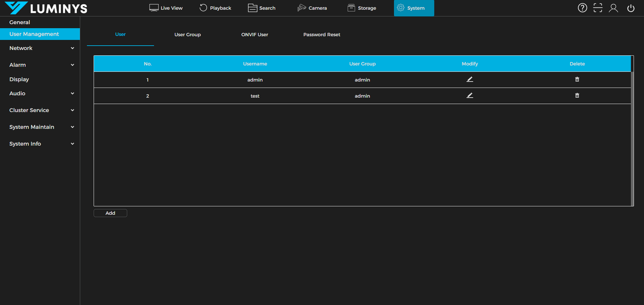Click the Add button below the user table
Image resolution: width=644 pixels, height=305 pixels.
pyautogui.click(x=110, y=213)
